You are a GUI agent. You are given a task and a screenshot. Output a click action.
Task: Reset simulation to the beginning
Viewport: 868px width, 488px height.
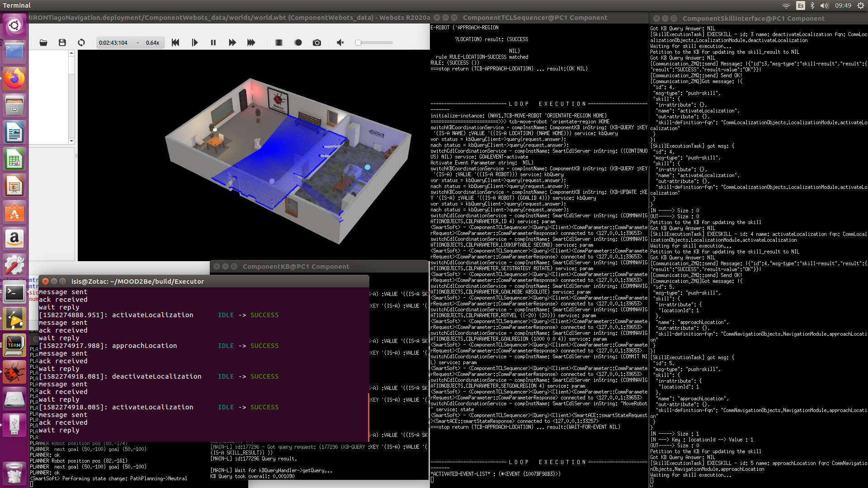point(175,42)
